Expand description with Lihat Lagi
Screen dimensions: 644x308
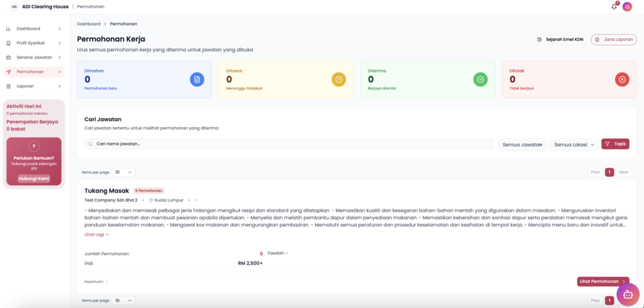pos(97,234)
